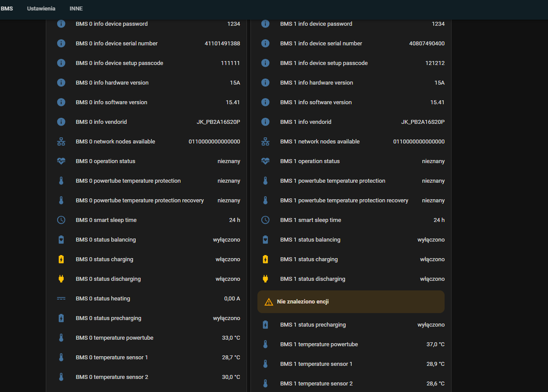The image size is (548, 392).
Task: Open 'BMS 0 status discharging' entity label
Action: coord(108,279)
